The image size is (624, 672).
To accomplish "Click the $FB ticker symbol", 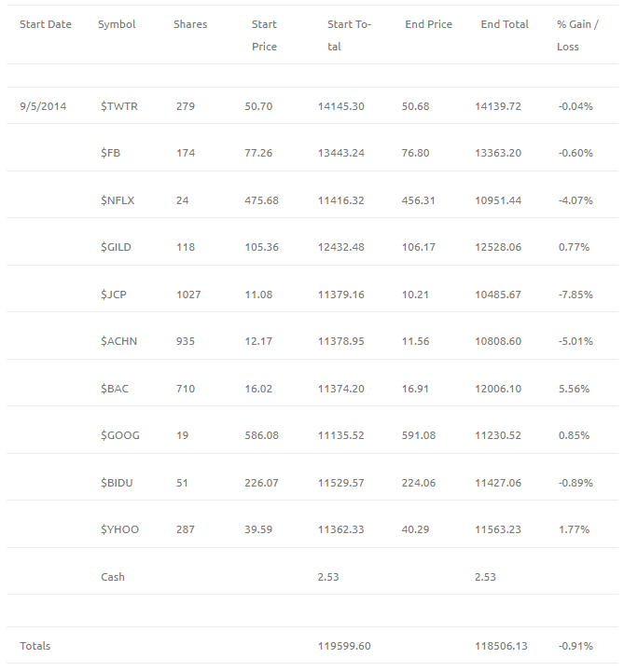I will (x=111, y=153).
